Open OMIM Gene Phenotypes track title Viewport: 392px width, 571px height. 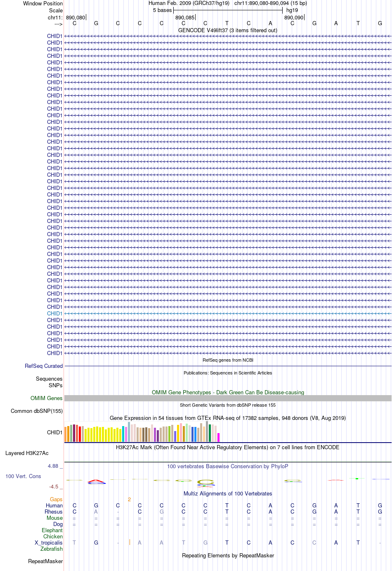(228, 392)
